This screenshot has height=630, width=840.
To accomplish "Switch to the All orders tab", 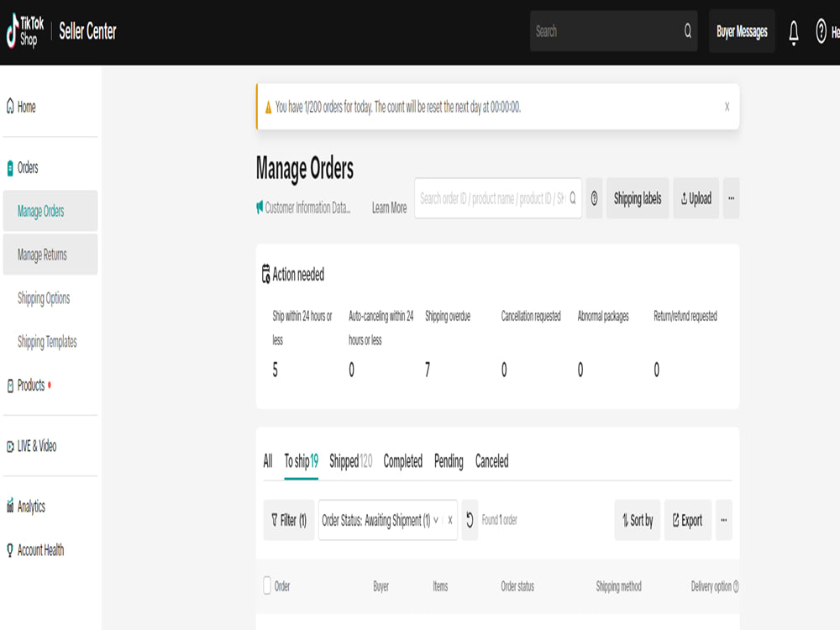I will [x=268, y=460].
